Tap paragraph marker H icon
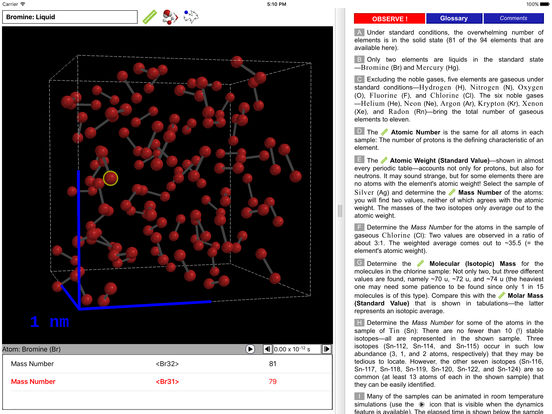The image size is (552, 414). pyautogui.click(x=359, y=322)
